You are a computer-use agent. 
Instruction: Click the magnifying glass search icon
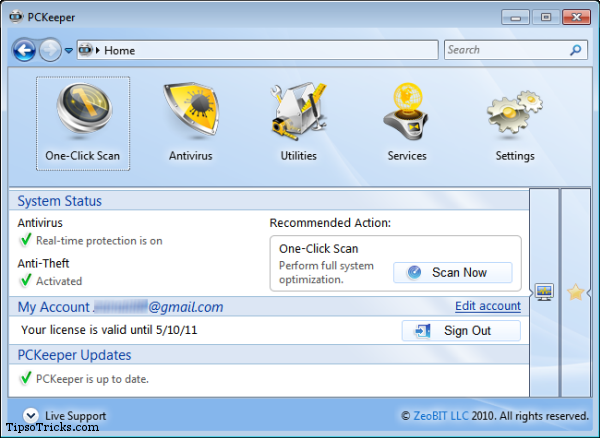pos(576,50)
